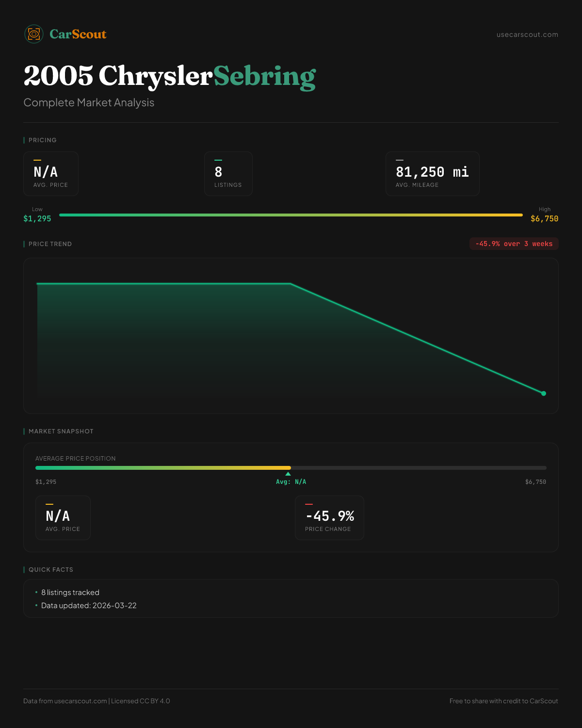The image size is (582, 728).
Task: Click the $1,295 low price label
Action: pos(37,219)
